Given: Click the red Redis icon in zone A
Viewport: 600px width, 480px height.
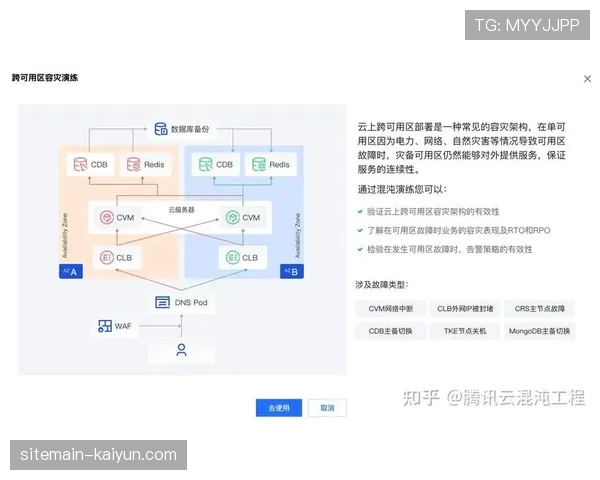Looking at the screenshot, I should point(134,165).
